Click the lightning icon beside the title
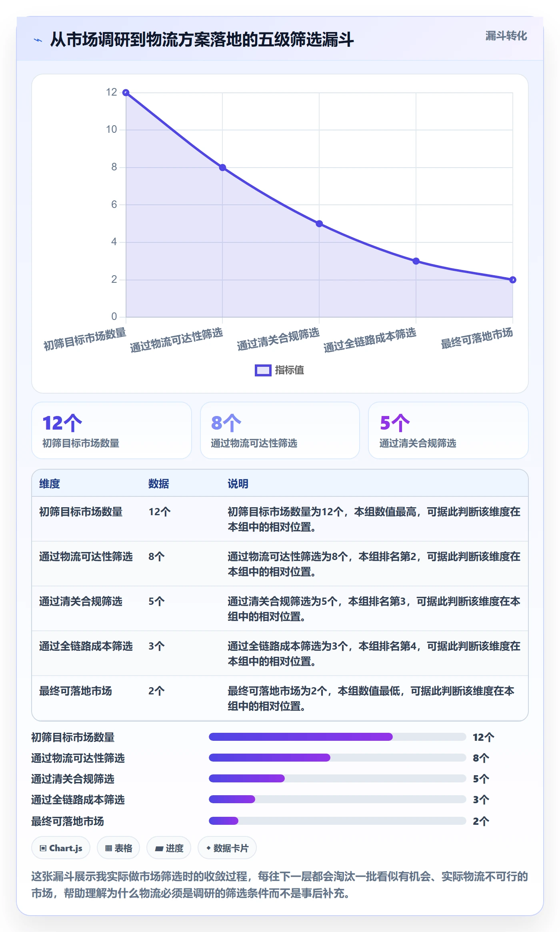The width and height of the screenshot is (560, 932). click(38, 40)
